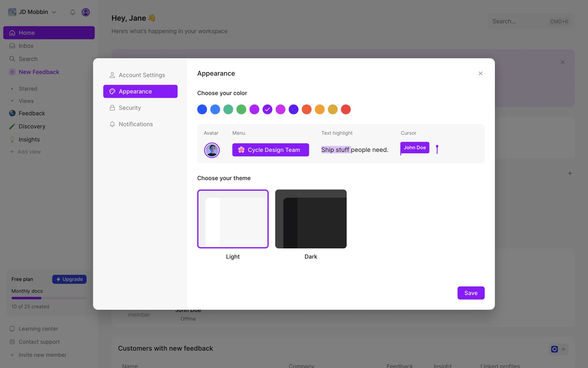Select the checked purple color option
This screenshot has height=368, width=588.
(267, 109)
